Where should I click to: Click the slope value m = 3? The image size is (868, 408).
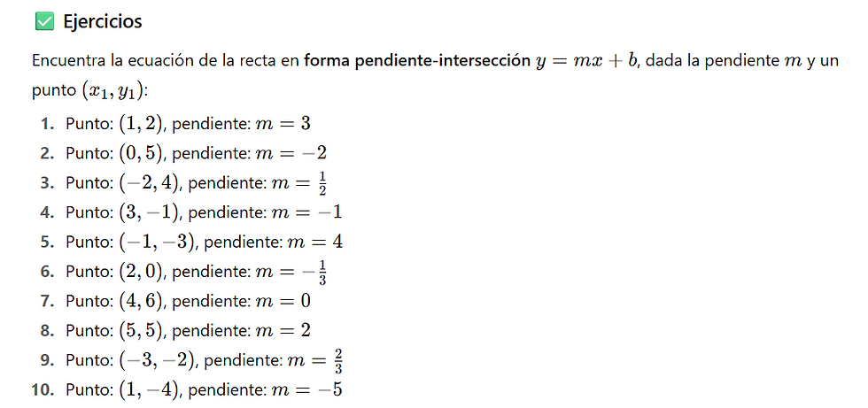282,124
